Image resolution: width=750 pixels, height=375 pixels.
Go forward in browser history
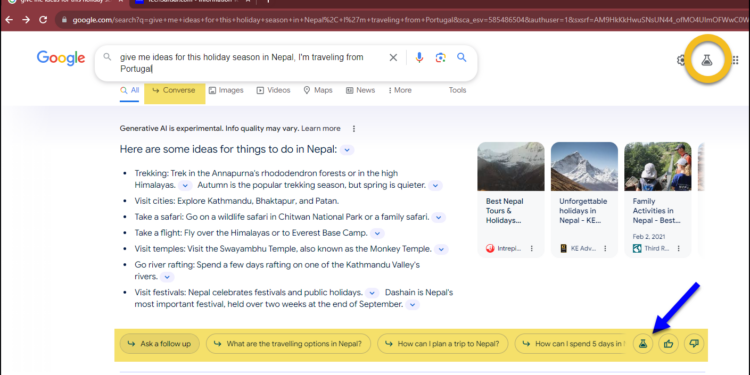pos(26,20)
